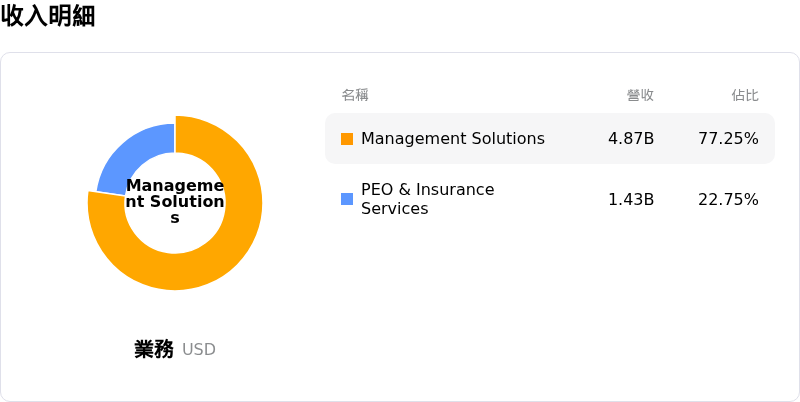The width and height of the screenshot is (800, 402).
Task: Click the 佔比 column header
Action: [x=745, y=95]
